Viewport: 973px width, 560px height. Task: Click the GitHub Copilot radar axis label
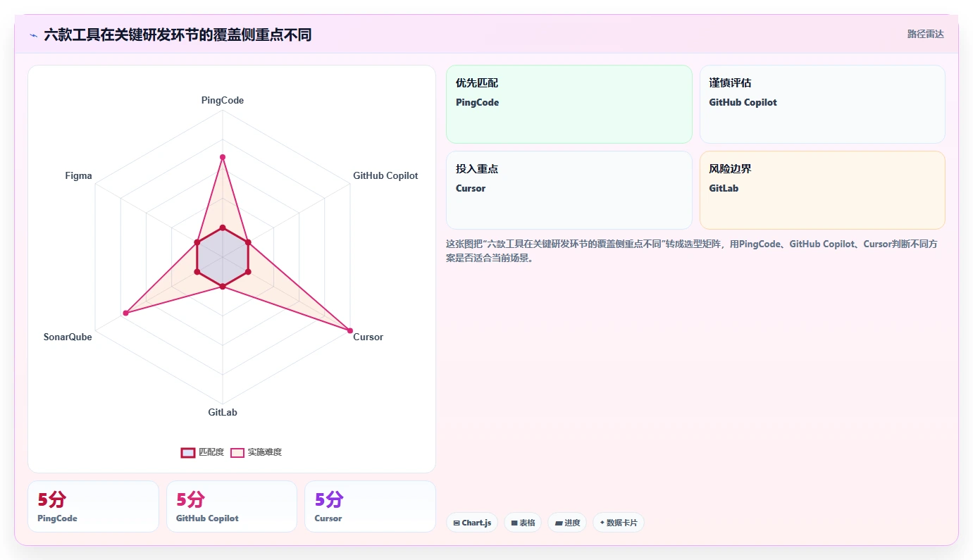[x=385, y=175]
